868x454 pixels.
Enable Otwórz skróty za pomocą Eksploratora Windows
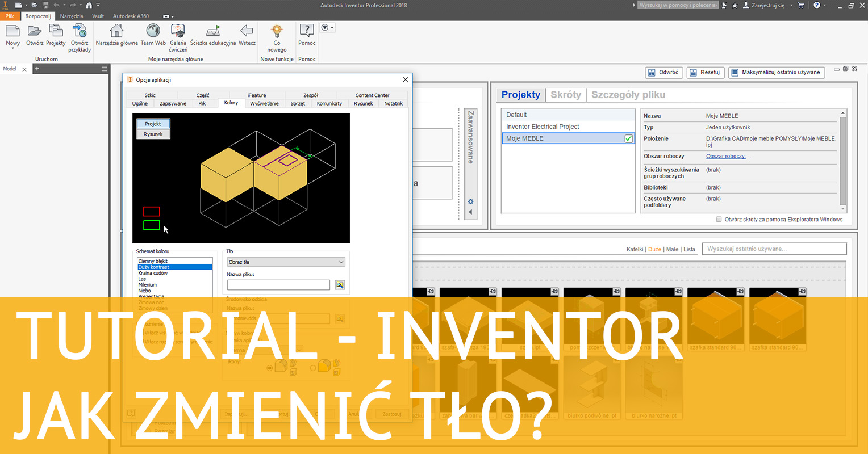719,219
